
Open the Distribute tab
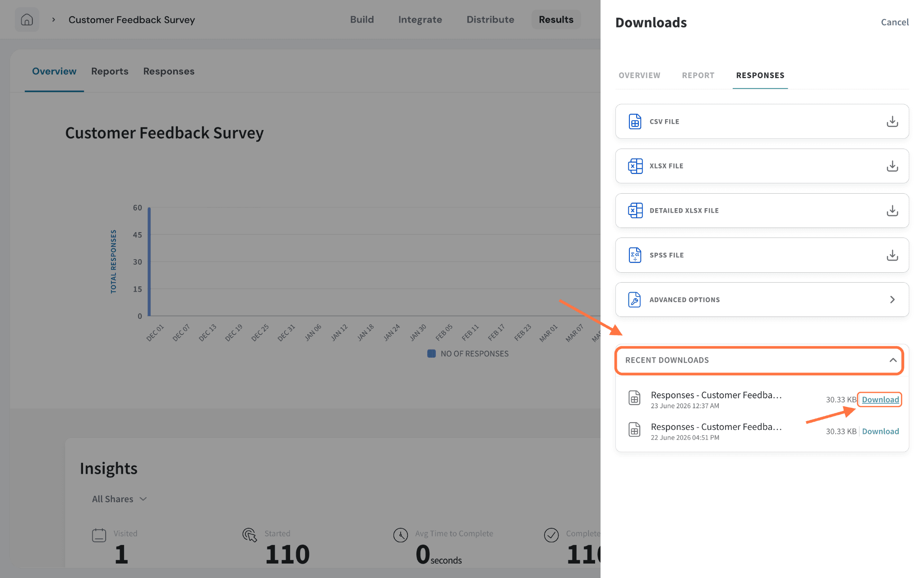490,19
